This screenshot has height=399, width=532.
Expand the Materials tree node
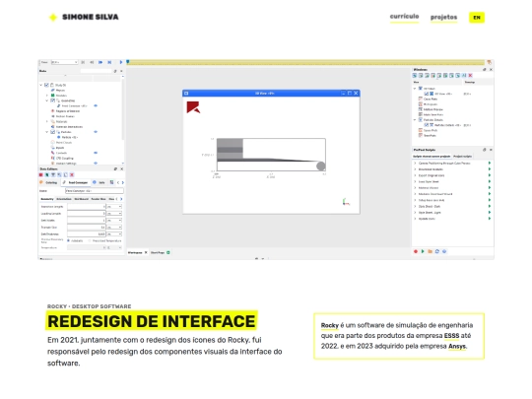coord(47,121)
